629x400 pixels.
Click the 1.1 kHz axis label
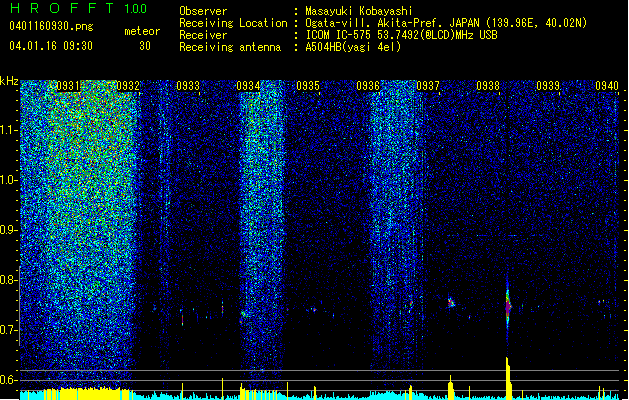tap(9, 130)
